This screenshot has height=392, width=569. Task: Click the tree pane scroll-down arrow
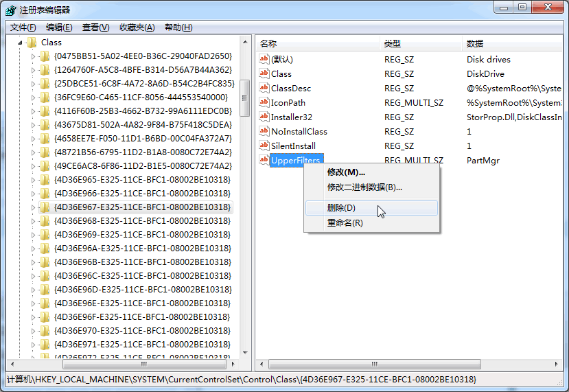(244, 354)
